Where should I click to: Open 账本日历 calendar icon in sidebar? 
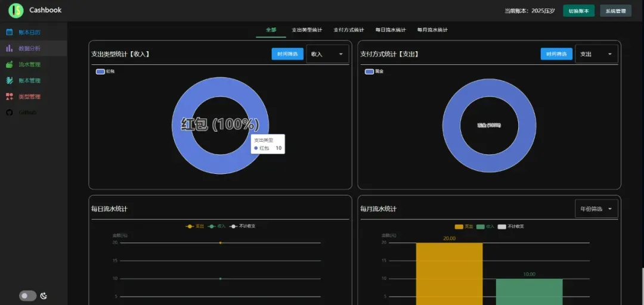tap(10, 32)
